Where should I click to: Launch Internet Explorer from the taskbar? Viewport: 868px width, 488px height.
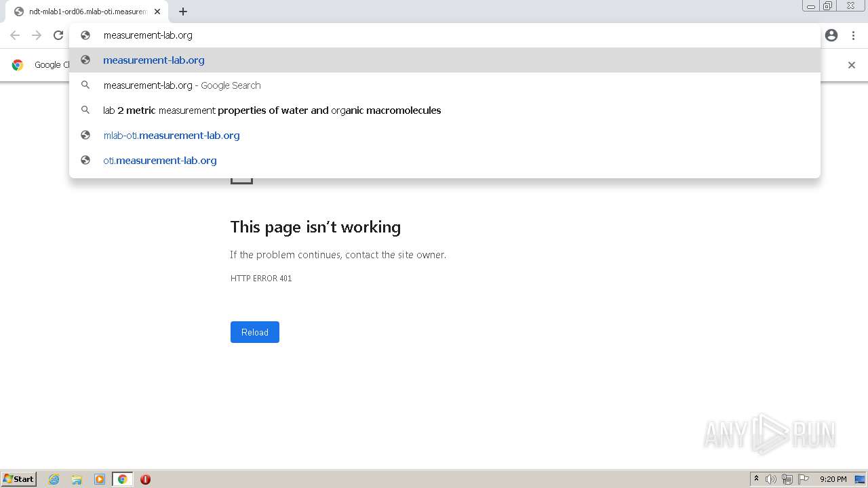[x=54, y=479]
